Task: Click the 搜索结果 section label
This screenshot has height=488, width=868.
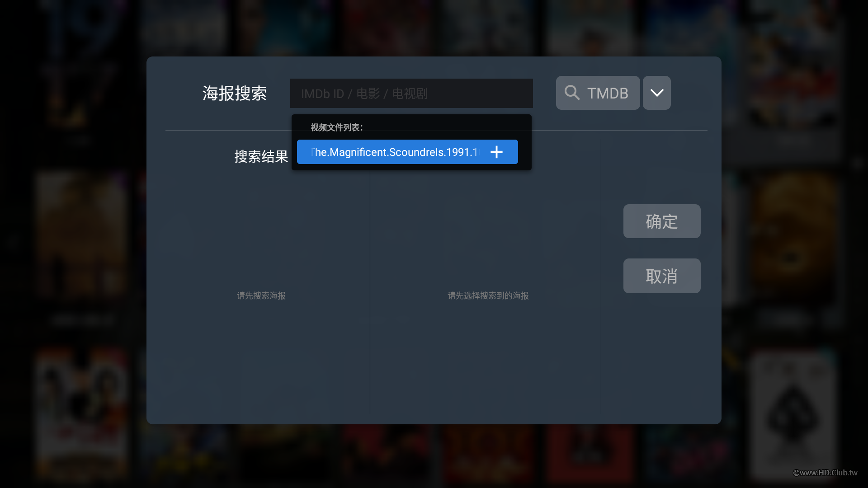Action: click(x=261, y=156)
